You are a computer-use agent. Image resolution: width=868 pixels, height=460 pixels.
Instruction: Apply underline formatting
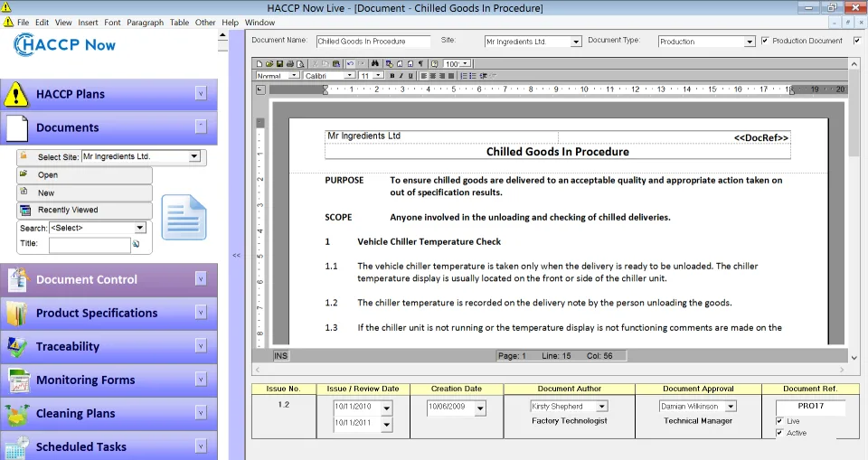pyautogui.click(x=410, y=76)
